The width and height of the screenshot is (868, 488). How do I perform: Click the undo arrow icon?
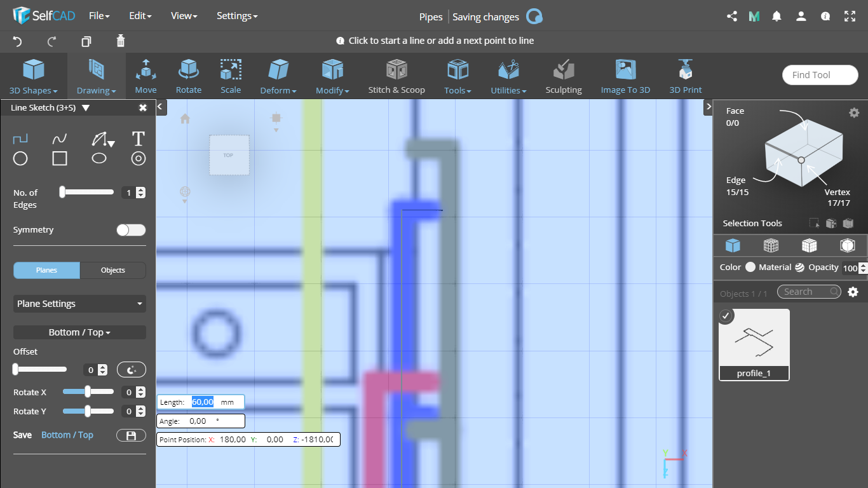click(18, 41)
